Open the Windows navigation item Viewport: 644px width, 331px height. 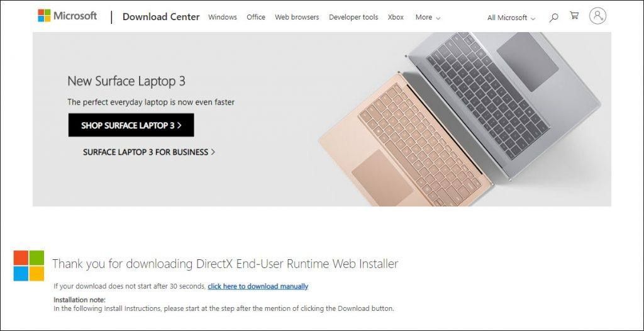pyautogui.click(x=223, y=17)
